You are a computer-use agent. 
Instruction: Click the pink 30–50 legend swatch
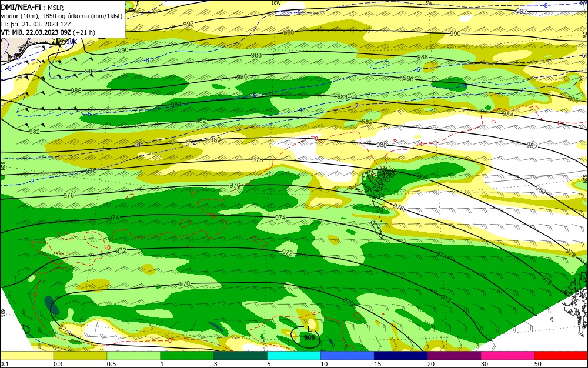(x=508, y=356)
